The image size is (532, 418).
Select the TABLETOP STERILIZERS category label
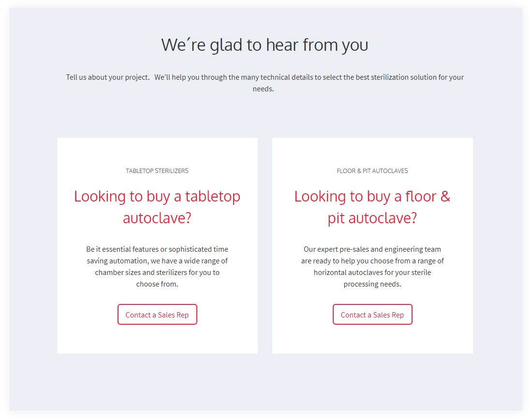point(157,171)
